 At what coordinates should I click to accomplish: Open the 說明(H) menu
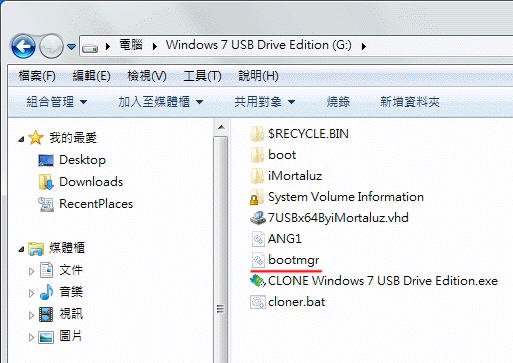pos(258,76)
